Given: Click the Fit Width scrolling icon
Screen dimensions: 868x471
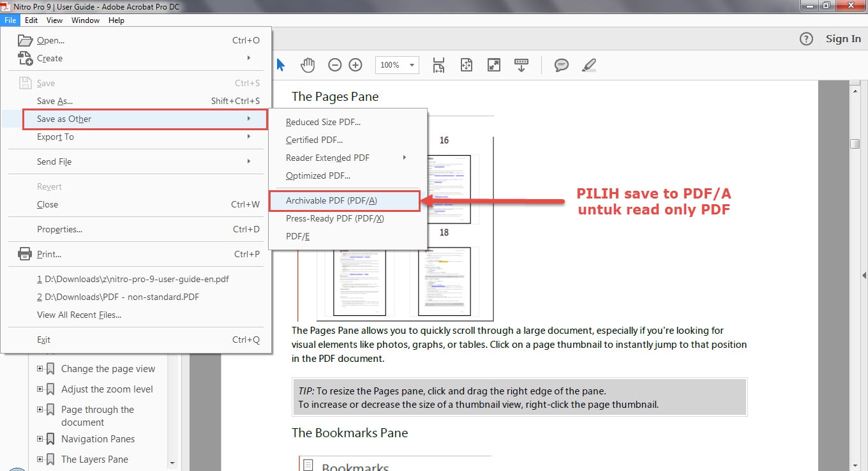Looking at the screenshot, I should [x=438, y=65].
